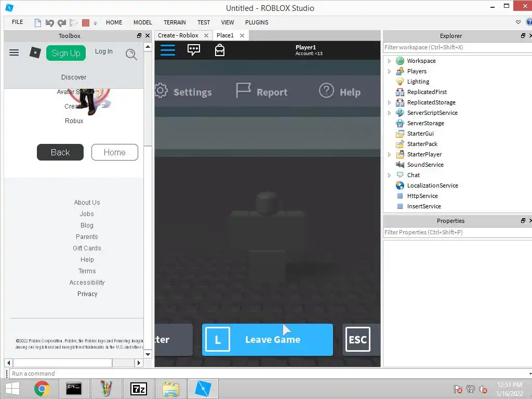Open the Help tab with question icon

[340, 91]
